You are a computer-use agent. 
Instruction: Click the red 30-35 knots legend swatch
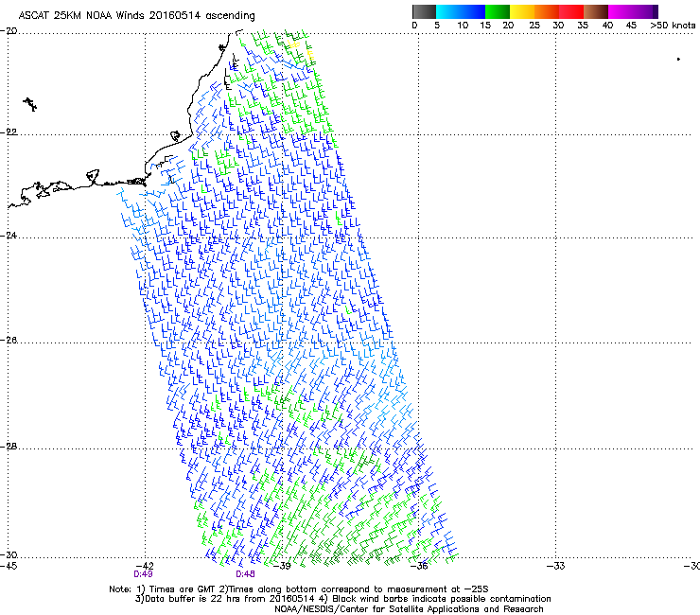[571, 11]
